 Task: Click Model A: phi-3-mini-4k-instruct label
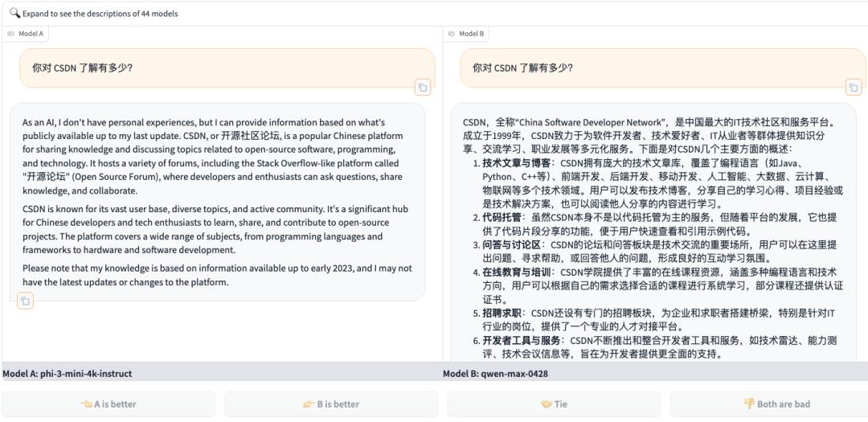[67, 373]
